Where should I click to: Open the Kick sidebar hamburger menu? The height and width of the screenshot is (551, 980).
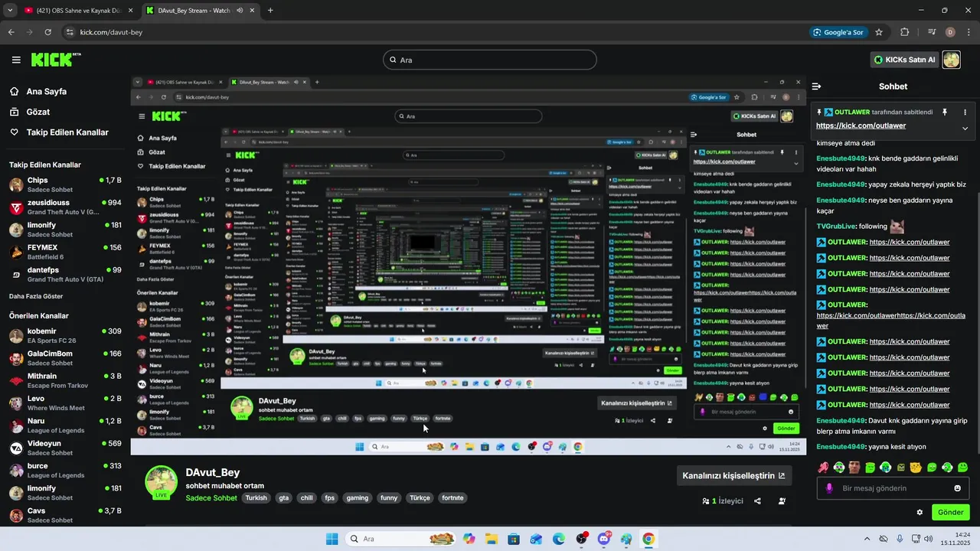coord(16,60)
